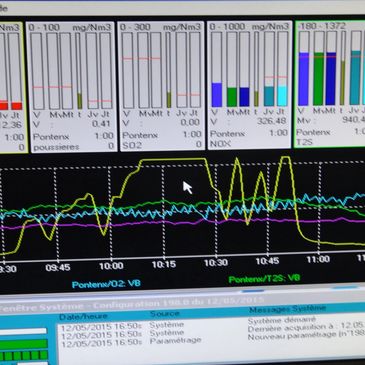Click the poussieres value 0.41
The height and width of the screenshot is (365, 365).
coord(101,124)
